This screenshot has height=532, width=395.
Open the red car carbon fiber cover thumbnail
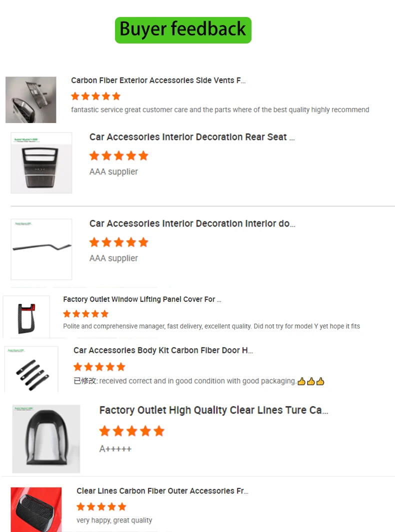tap(36, 509)
